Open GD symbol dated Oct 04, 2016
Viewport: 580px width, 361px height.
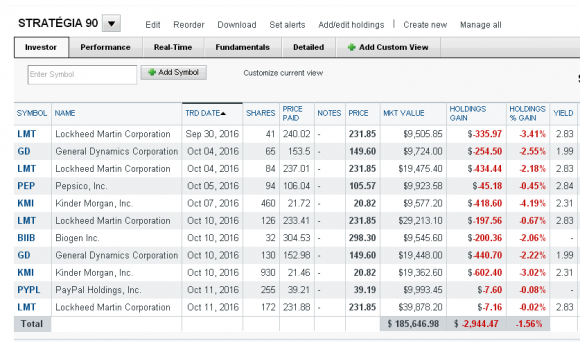[x=24, y=151]
